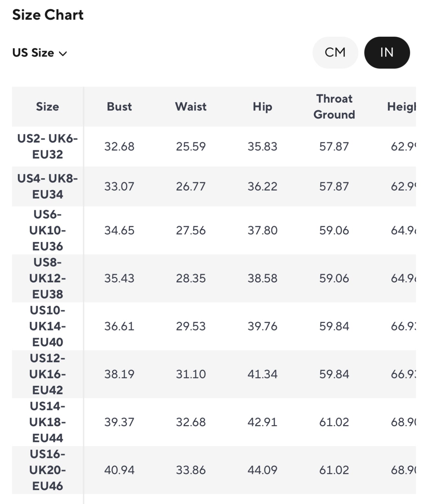Click the partially visible Height header
428x504 pixels.
[x=401, y=107]
